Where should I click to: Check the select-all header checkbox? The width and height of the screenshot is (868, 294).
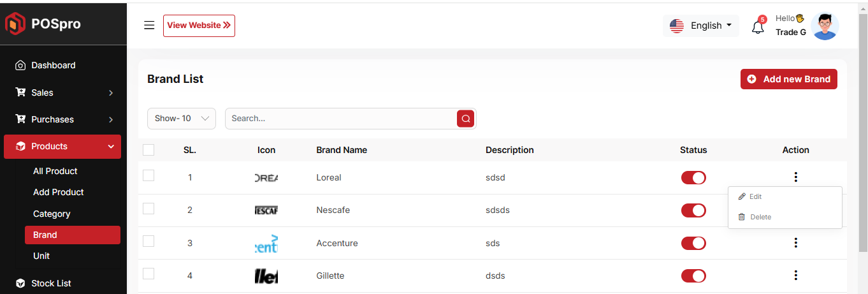click(148, 150)
